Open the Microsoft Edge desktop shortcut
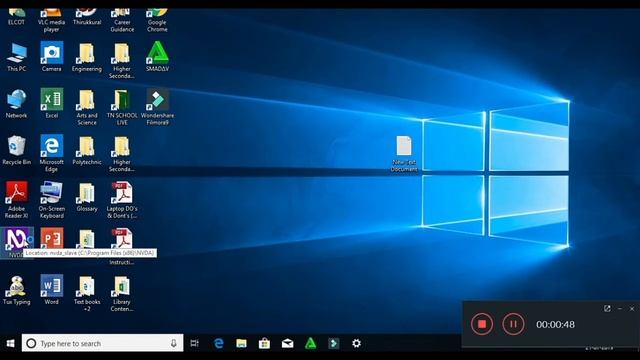 [51, 153]
